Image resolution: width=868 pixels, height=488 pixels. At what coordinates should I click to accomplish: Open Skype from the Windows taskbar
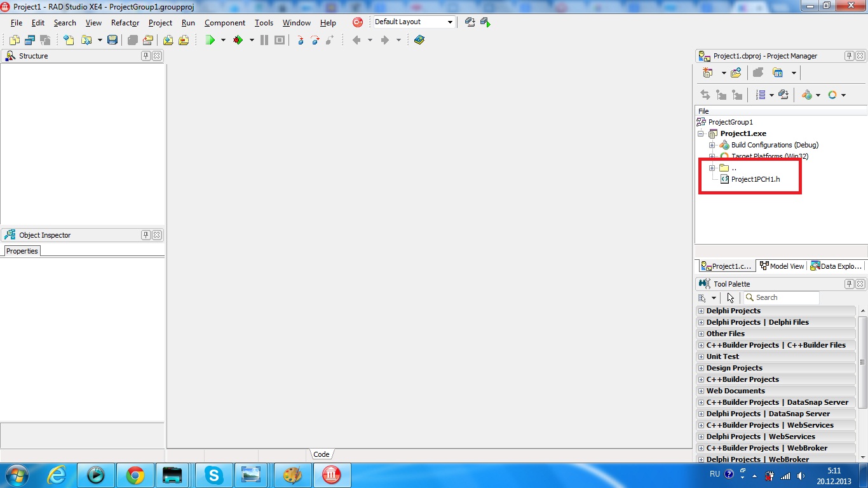coord(214,475)
